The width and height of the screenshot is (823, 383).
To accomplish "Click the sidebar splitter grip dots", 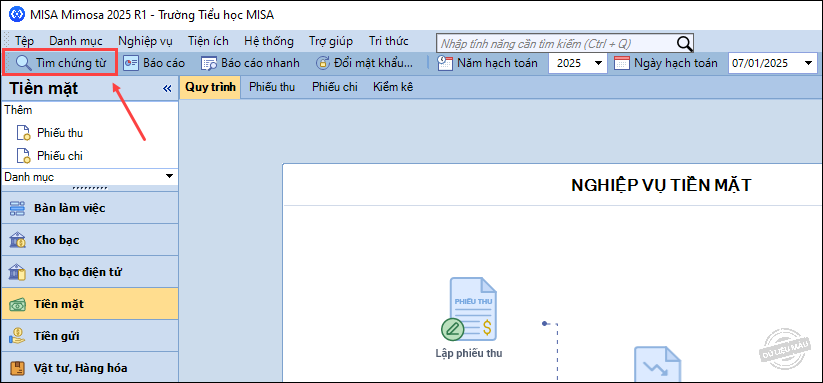I will pos(89,188).
